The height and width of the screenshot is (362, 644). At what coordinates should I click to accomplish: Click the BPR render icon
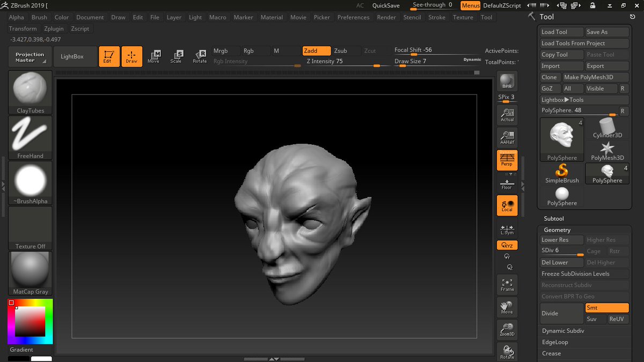point(507,82)
